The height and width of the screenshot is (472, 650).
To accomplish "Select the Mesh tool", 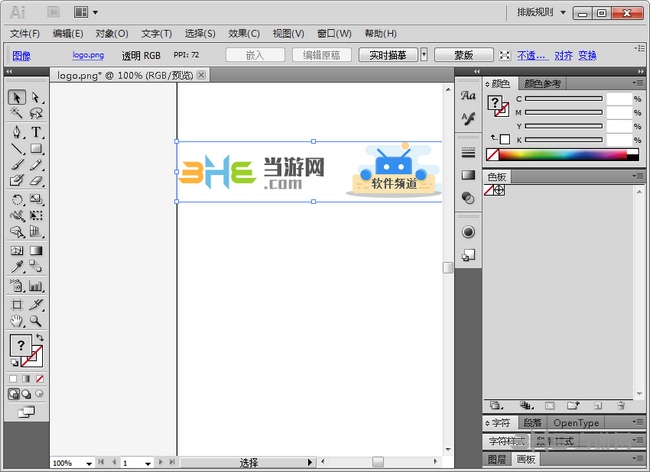I will pyautogui.click(x=17, y=250).
